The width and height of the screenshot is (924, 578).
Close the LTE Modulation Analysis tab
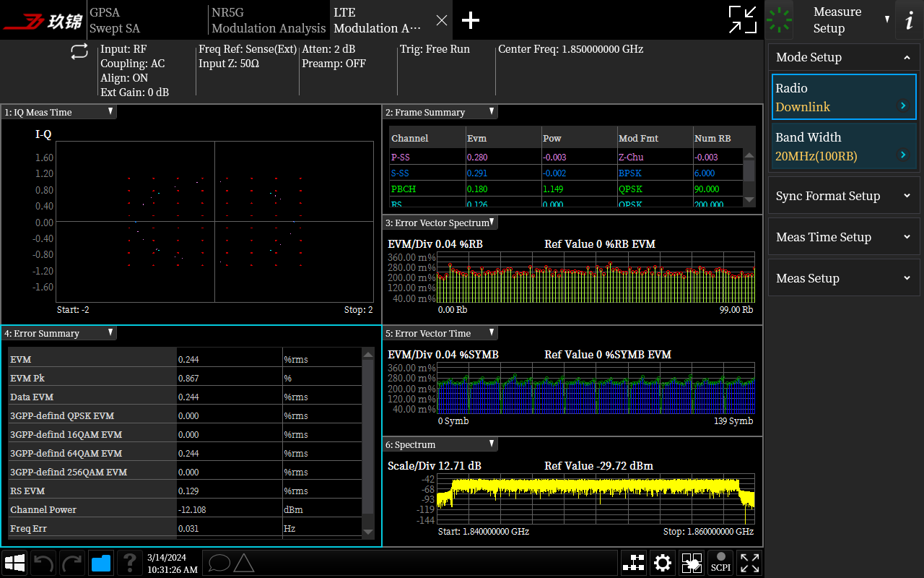click(442, 21)
